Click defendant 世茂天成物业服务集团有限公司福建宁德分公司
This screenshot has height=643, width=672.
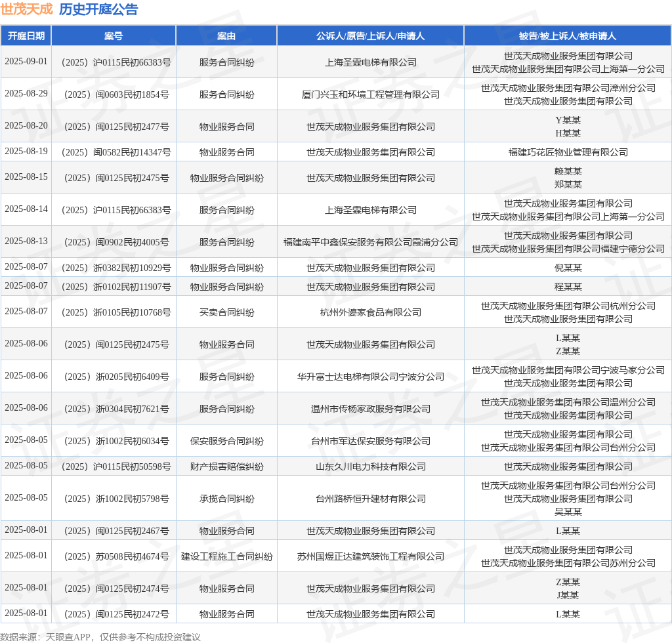coord(568,249)
